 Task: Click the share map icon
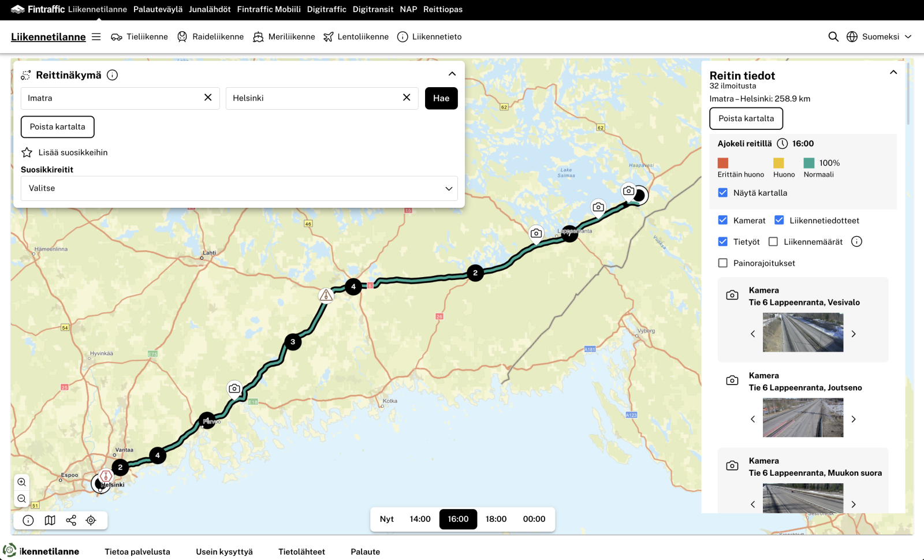71,520
